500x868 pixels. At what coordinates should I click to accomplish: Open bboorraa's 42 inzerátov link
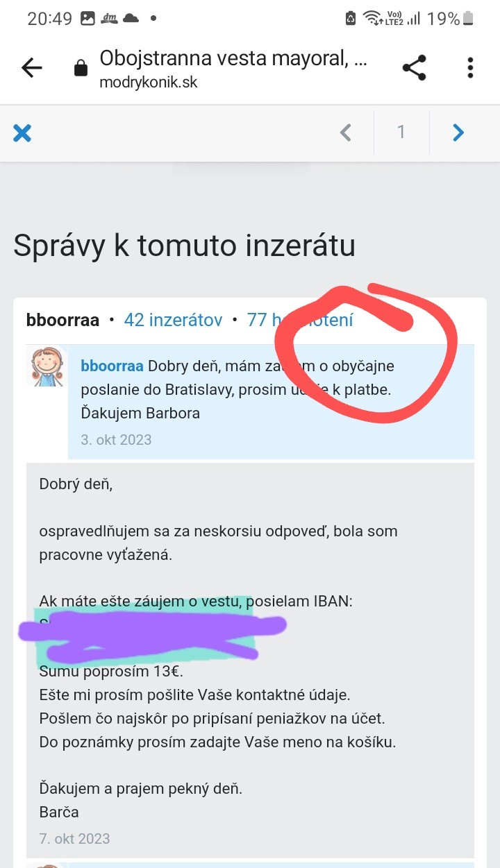tap(173, 320)
